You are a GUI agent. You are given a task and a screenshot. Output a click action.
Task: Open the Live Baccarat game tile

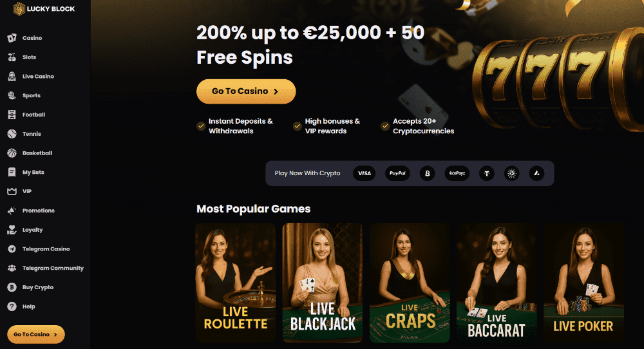pos(497,283)
